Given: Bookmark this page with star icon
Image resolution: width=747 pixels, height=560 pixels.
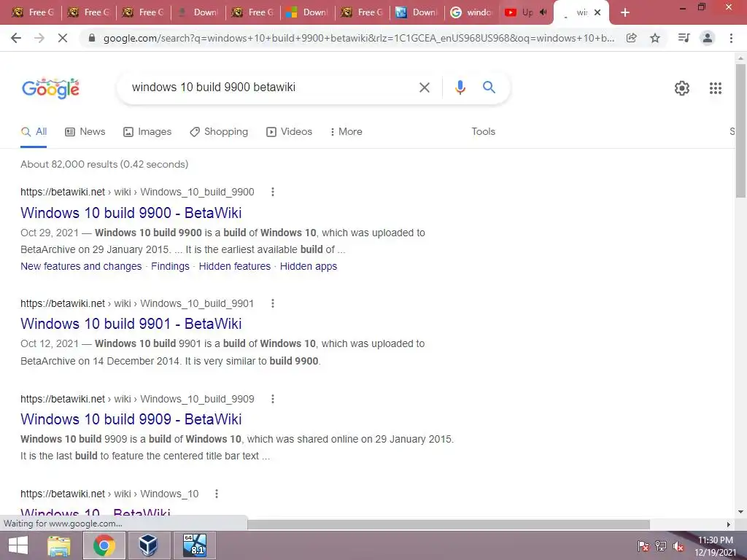Looking at the screenshot, I should pos(655,38).
